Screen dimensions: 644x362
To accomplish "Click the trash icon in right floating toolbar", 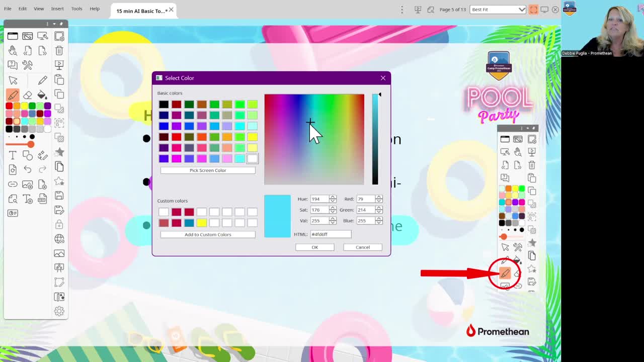I will pos(532,165).
